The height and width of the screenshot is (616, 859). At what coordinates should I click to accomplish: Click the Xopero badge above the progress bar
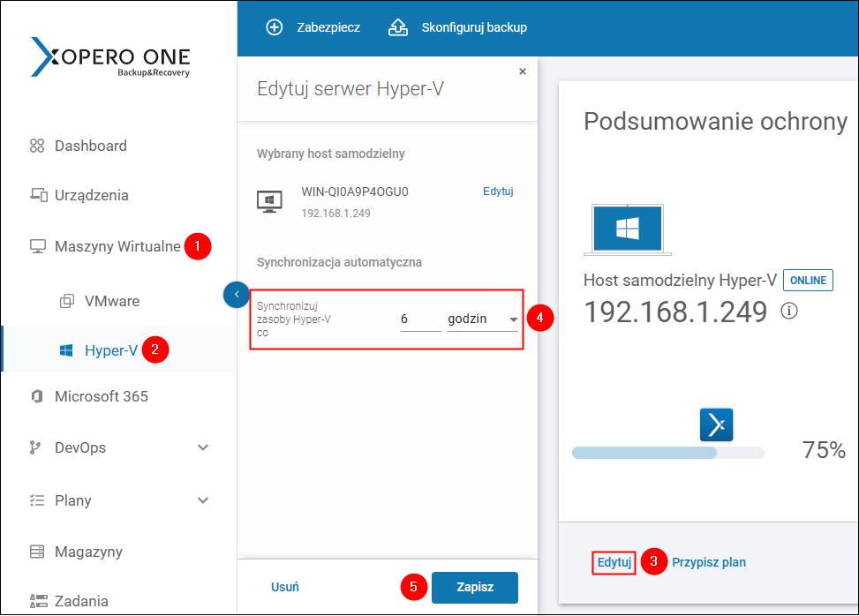[716, 424]
